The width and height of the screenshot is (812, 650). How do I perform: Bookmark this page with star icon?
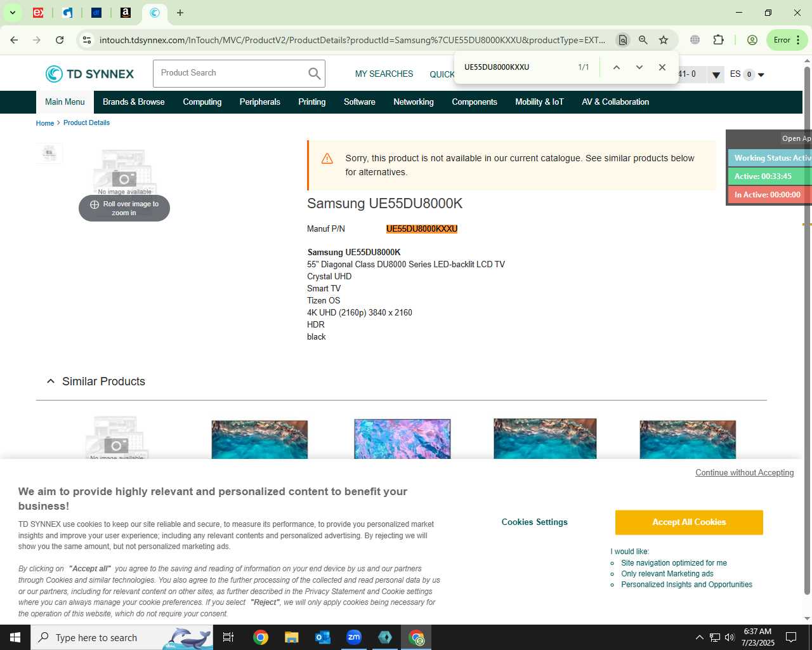664,40
